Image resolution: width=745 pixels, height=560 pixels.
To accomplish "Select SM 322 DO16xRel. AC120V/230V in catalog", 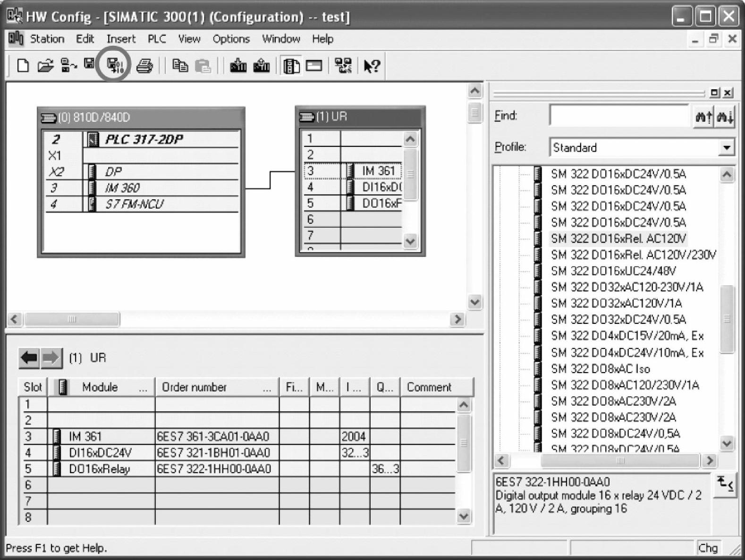I will (633, 255).
